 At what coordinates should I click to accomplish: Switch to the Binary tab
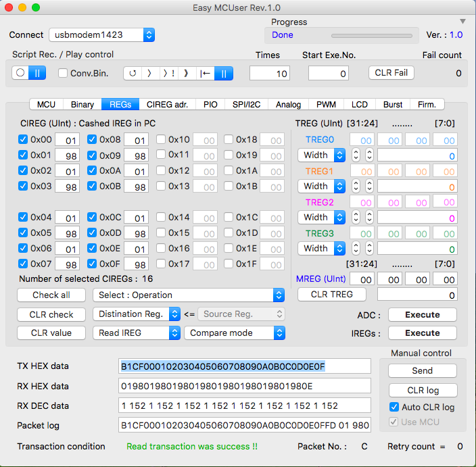82,104
